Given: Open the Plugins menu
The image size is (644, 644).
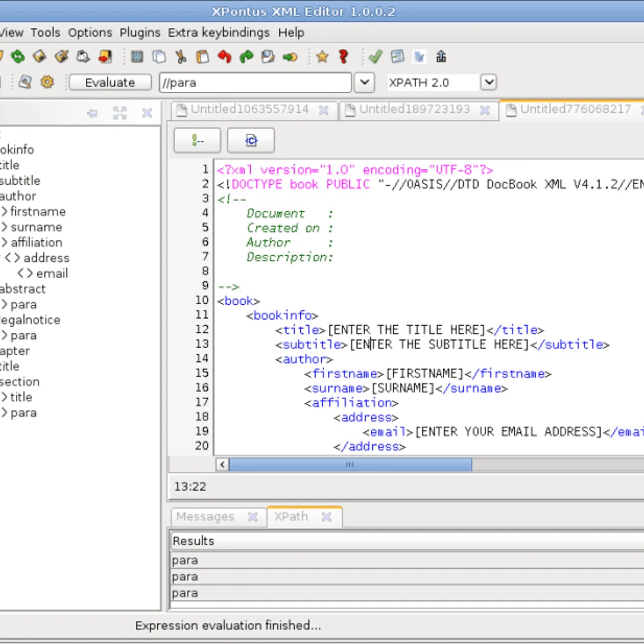Looking at the screenshot, I should pos(140,32).
